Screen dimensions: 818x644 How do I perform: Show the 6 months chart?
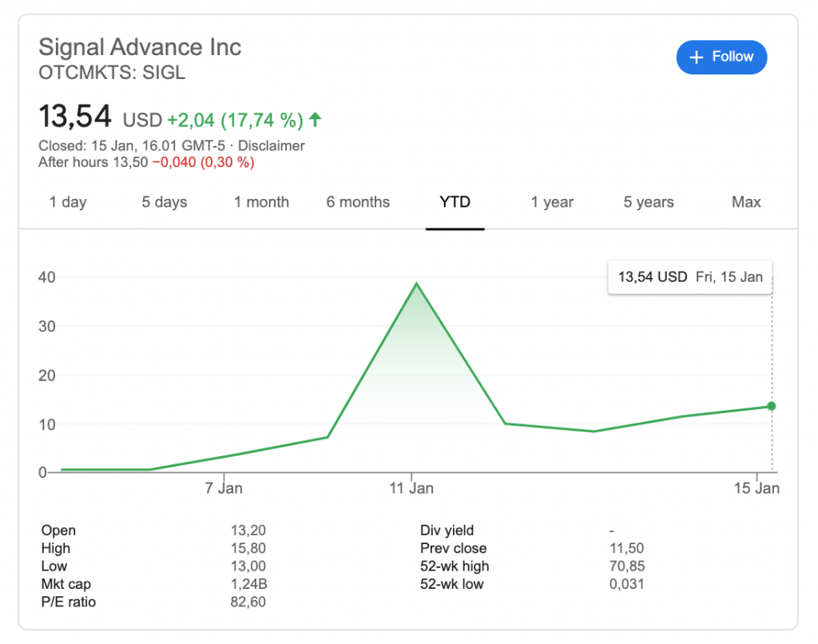pos(358,202)
